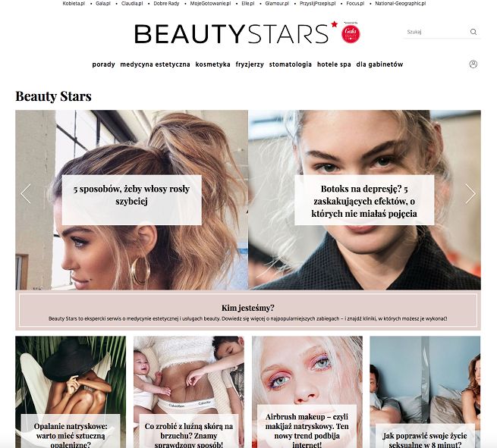Advance carousel with right arrow

pyautogui.click(x=470, y=193)
